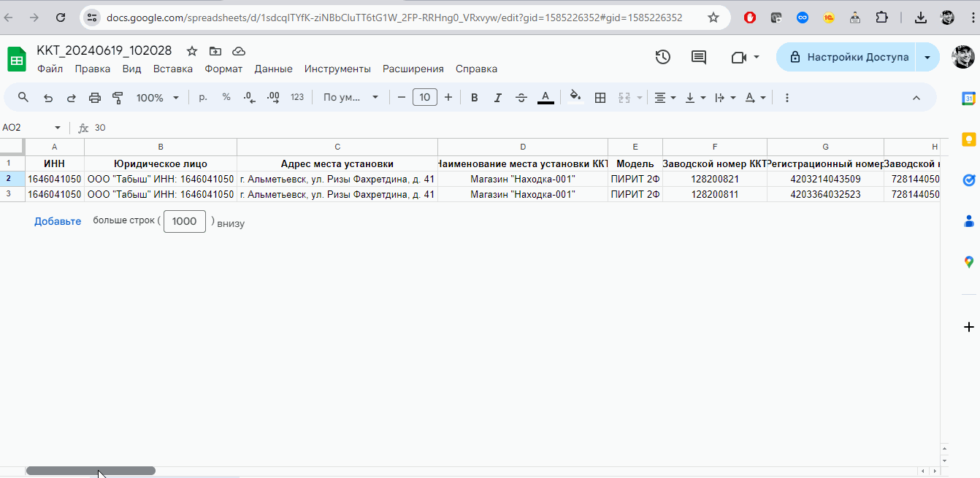This screenshot has height=478, width=980.
Task: Toggle strikethrough formatting
Action: click(x=521, y=98)
